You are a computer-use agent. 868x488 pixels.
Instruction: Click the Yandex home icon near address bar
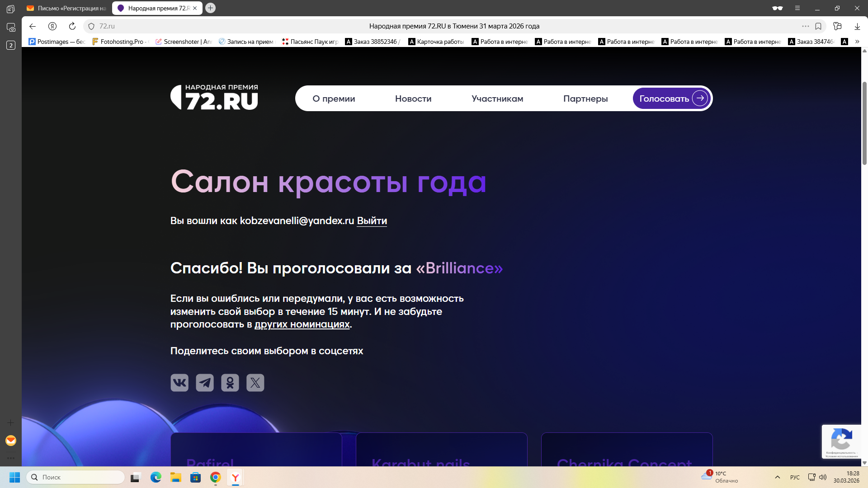52,26
